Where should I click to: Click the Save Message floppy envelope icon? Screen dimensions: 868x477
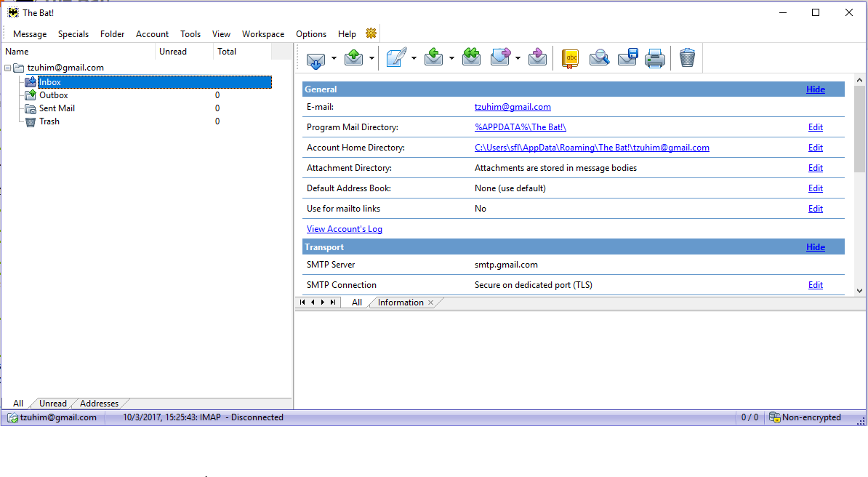click(627, 58)
